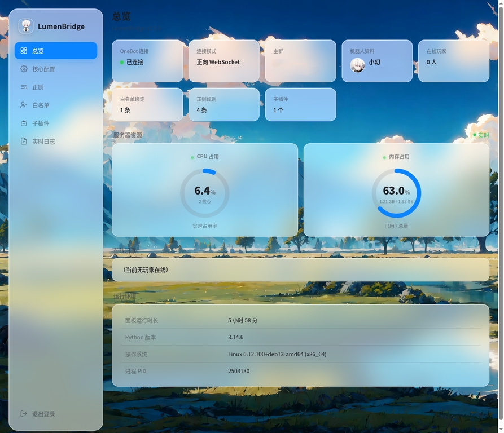Open the 总览 overview menu item
The image size is (504, 433).
[x=56, y=51]
